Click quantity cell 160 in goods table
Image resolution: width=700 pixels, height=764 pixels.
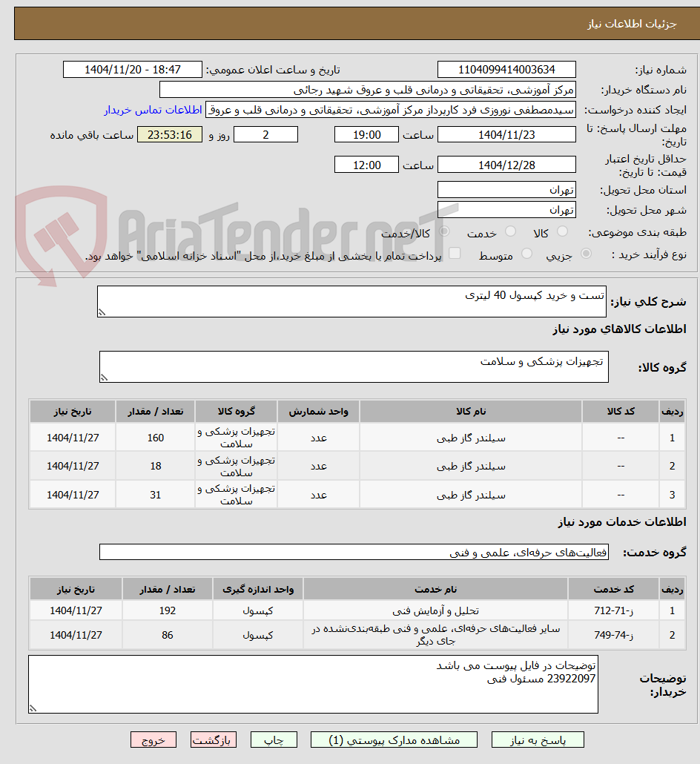[156, 438]
